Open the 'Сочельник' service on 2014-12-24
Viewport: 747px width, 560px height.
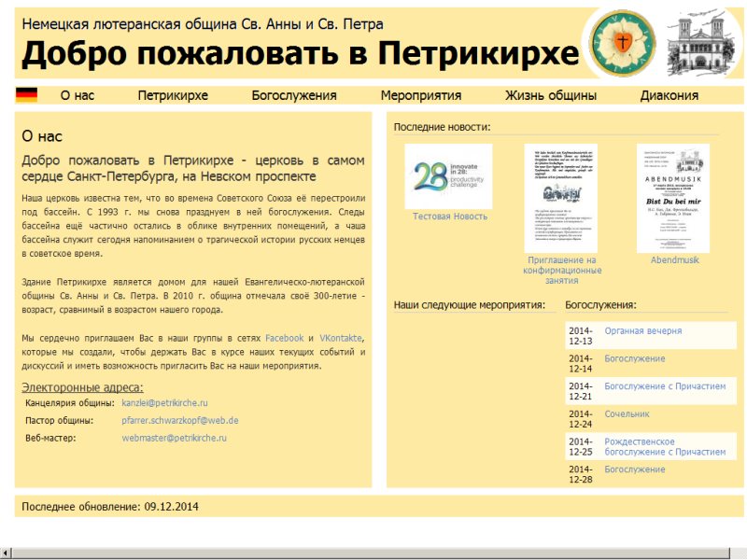627,413
